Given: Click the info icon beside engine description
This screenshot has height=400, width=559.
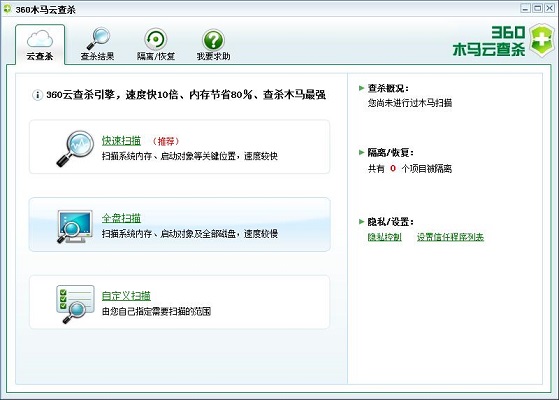Looking at the screenshot, I should (x=37, y=95).
